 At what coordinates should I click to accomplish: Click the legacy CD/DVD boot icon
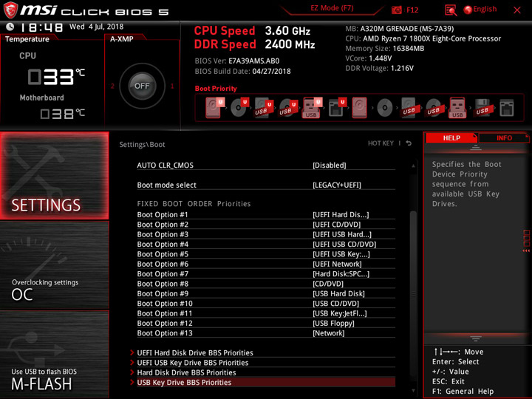coord(385,108)
